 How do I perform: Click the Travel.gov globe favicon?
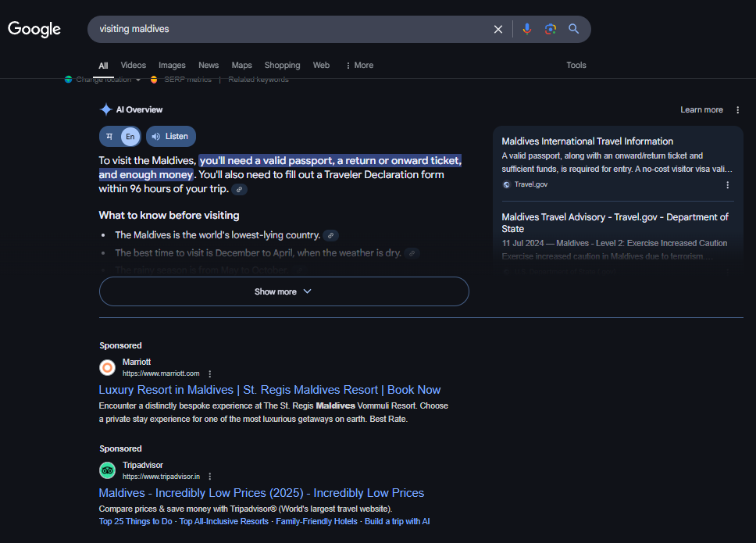(x=506, y=184)
